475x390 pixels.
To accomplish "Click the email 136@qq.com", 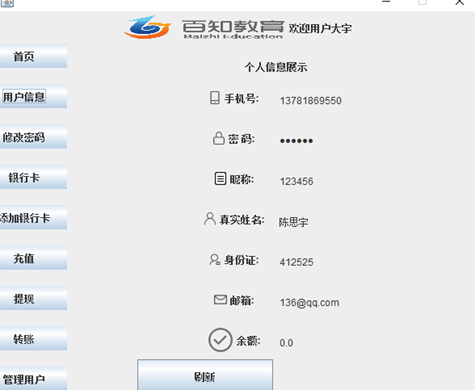I will [309, 303].
